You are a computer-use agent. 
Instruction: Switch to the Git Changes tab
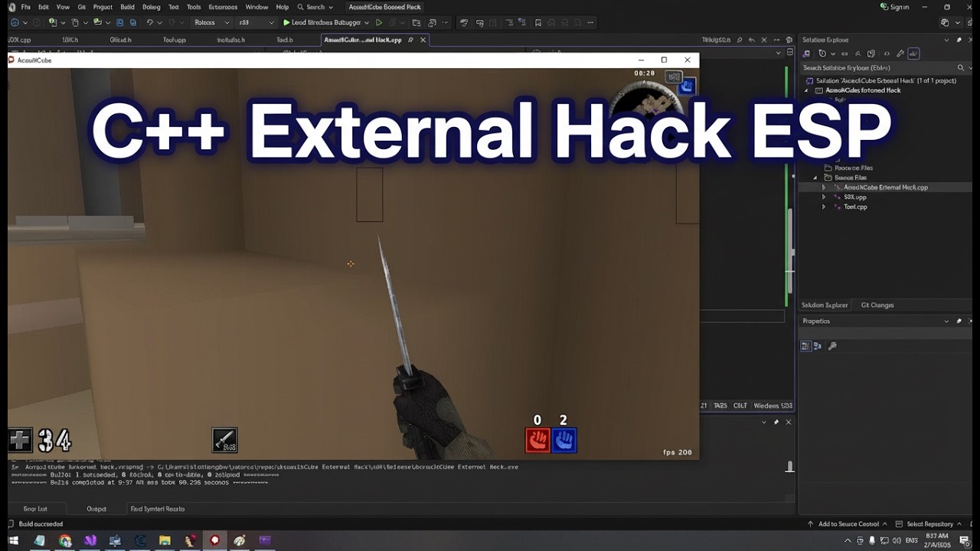click(x=877, y=305)
